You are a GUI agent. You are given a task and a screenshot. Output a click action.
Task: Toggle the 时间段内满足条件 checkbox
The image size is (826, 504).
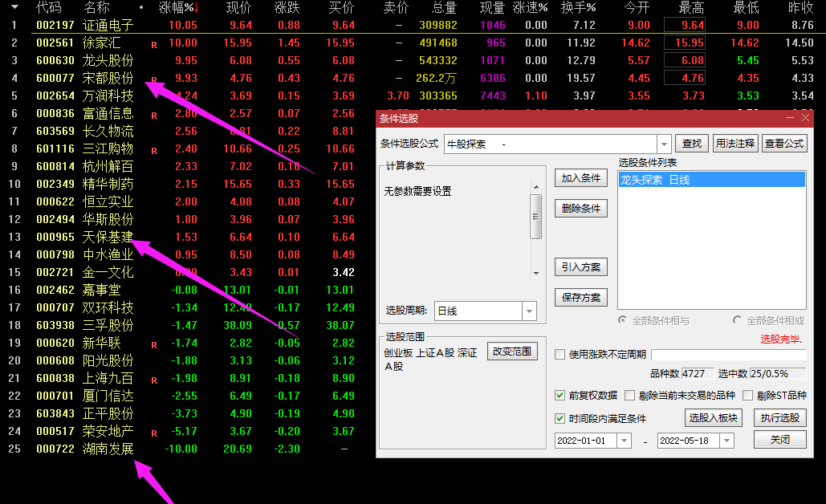(x=560, y=419)
